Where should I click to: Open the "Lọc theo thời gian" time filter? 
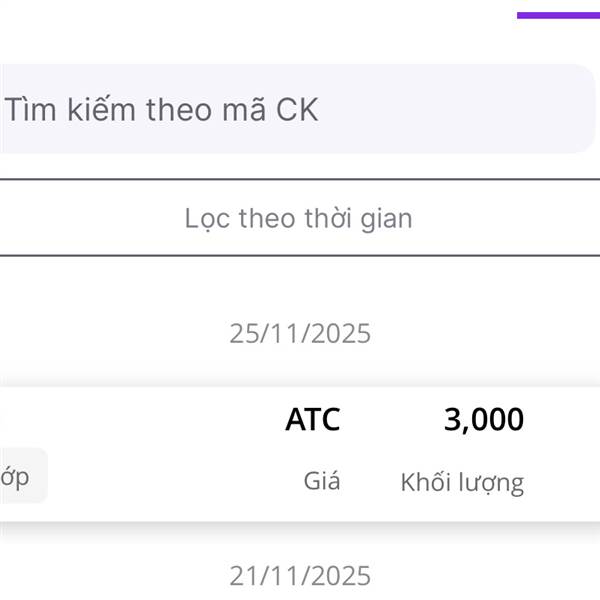[298, 218]
